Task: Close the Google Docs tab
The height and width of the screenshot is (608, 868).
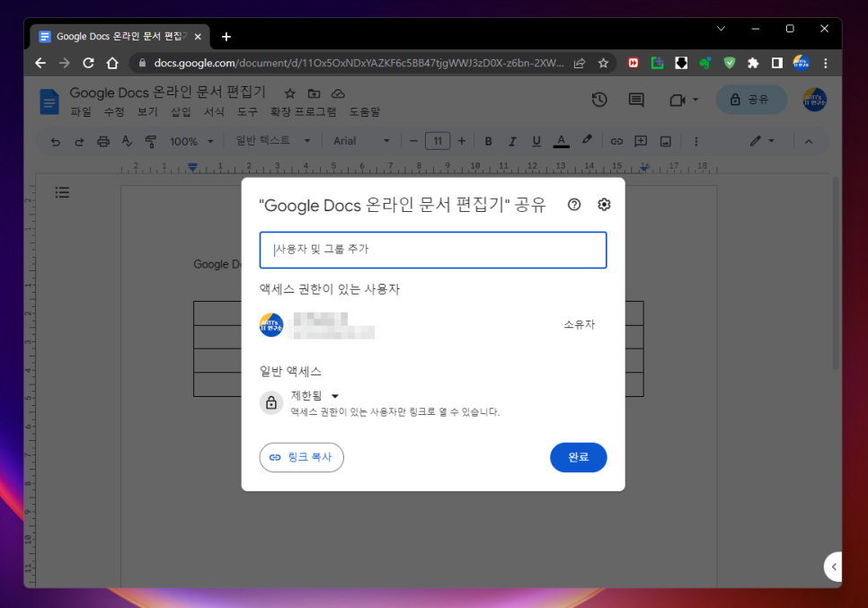Action: (x=198, y=37)
